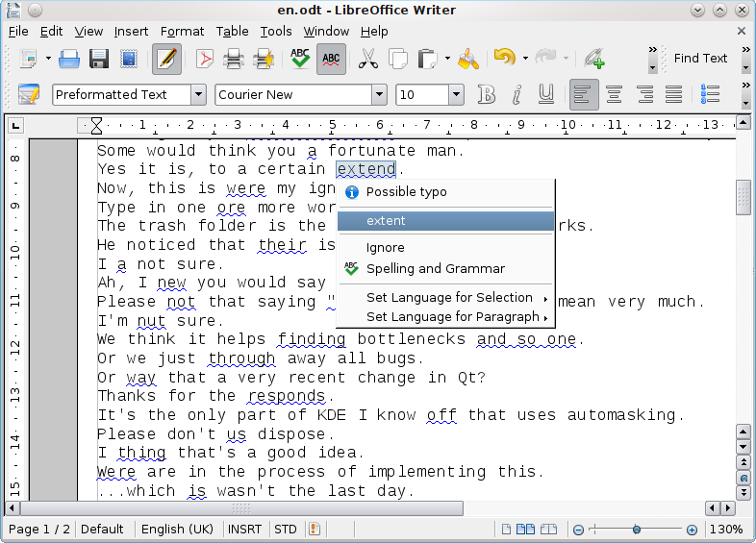Click the Save document icon
Viewport: 756px width, 543px height.
pyautogui.click(x=98, y=60)
